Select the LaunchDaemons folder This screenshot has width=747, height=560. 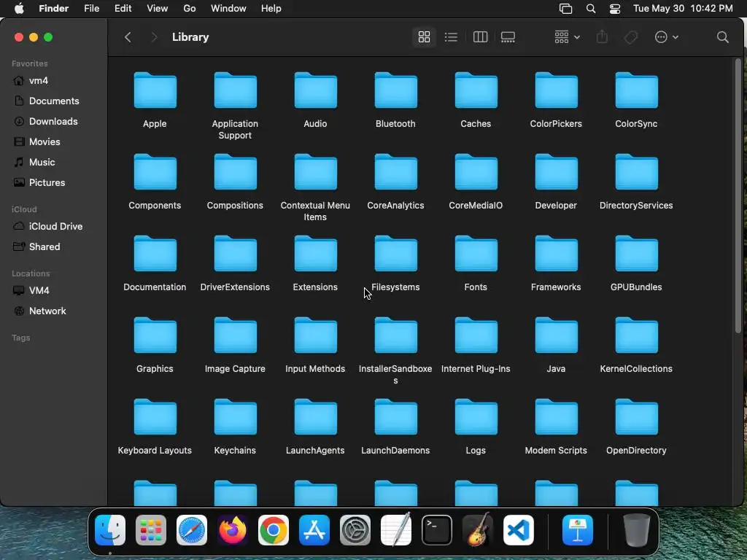pos(396,417)
